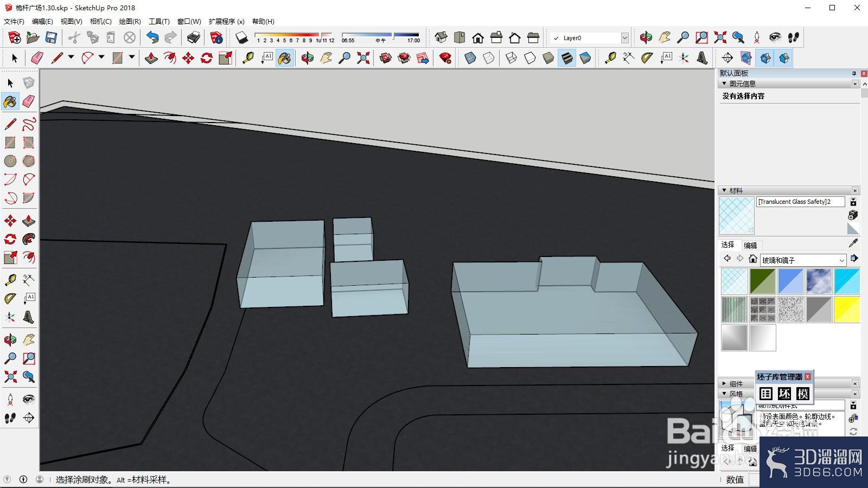Viewport: 868px width, 488px height.
Task: Click the Open file folder icon
Action: point(33,37)
